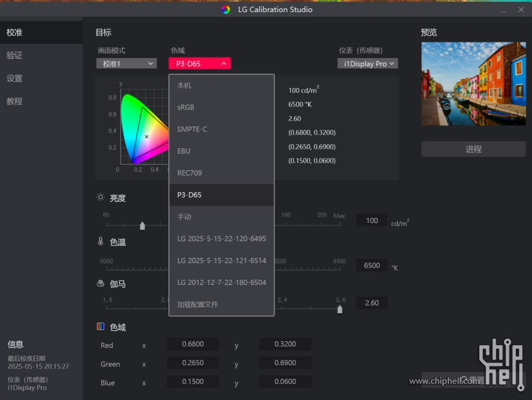
Task: Click the 100 cd/m² target readout
Action: (303, 90)
